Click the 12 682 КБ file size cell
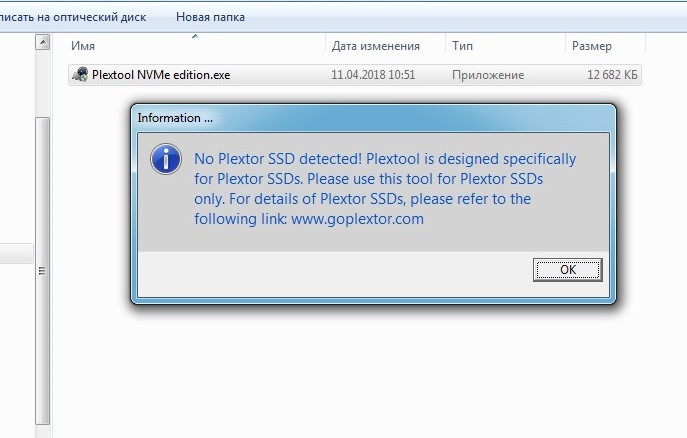The image size is (687, 438). [x=613, y=75]
